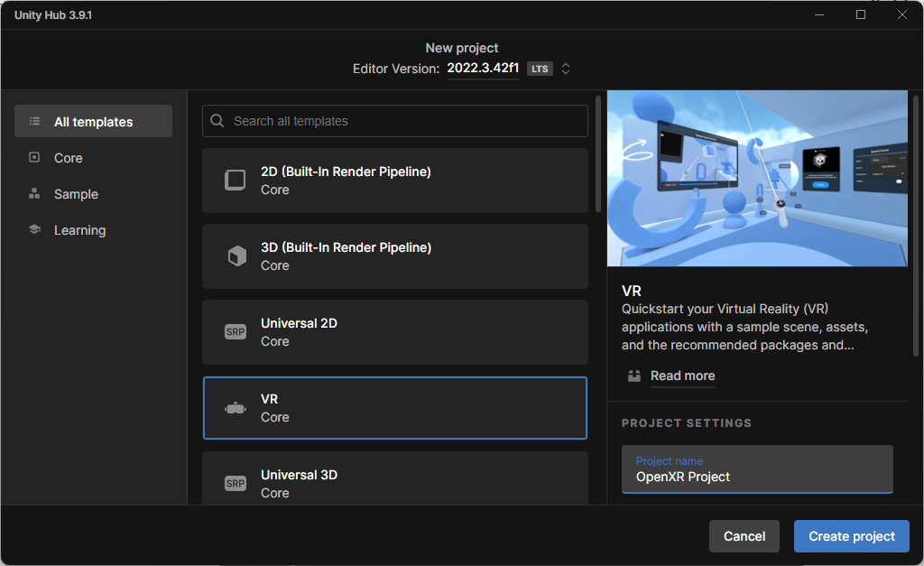
Task: Click the 2022.3.42f1 editor version field
Action: click(x=483, y=69)
